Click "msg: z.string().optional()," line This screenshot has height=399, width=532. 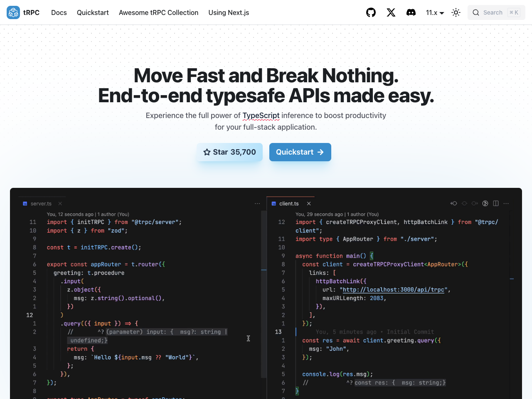coord(119,298)
